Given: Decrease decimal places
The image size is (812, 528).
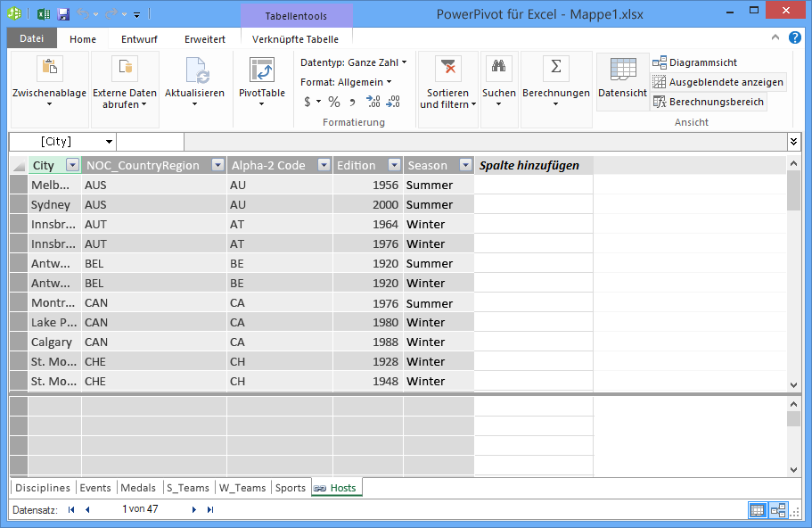Looking at the screenshot, I should tap(392, 101).
